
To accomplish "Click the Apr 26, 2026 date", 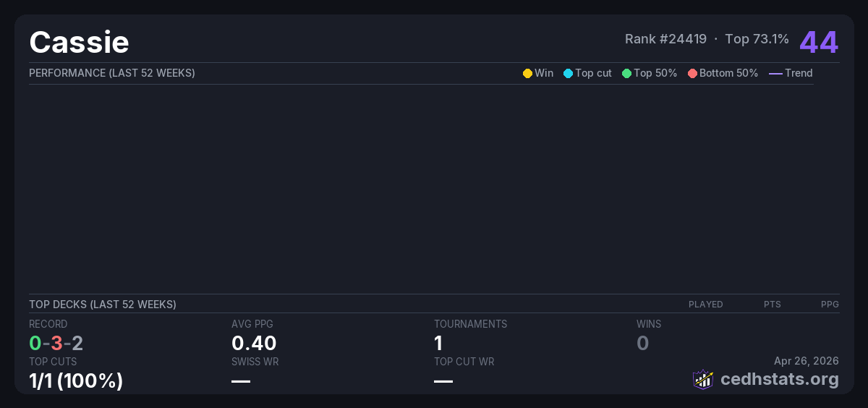I will click(x=806, y=361).
